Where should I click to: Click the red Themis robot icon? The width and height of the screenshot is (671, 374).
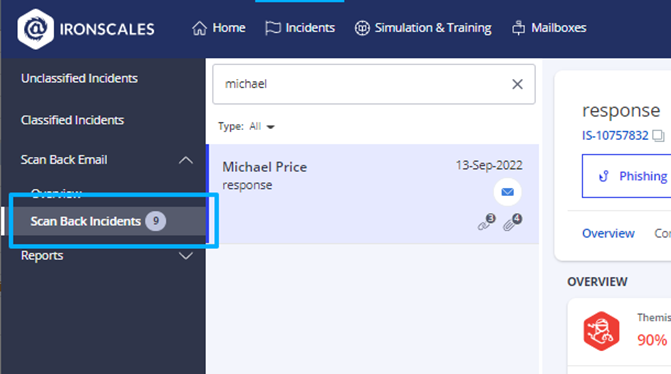point(601,331)
